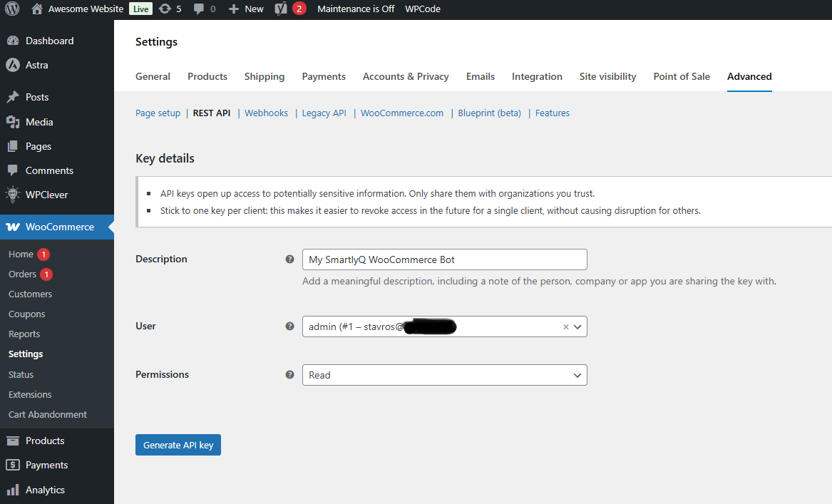Open Reports in WooCommerce submenu
Viewport: 832px width, 504px height.
[x=24, y=334]
